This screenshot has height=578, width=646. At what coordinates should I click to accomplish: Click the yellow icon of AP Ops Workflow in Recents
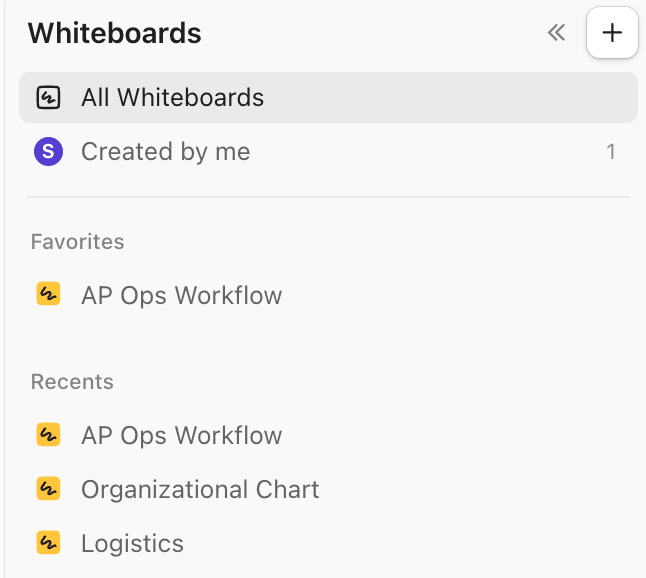48,435
